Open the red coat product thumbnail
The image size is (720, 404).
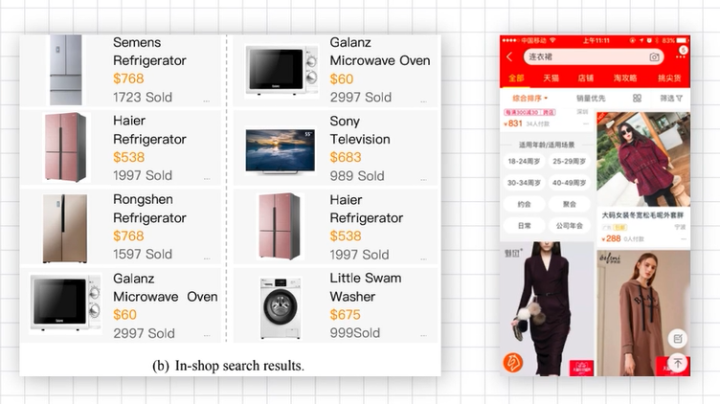click(x=643, y=159)
